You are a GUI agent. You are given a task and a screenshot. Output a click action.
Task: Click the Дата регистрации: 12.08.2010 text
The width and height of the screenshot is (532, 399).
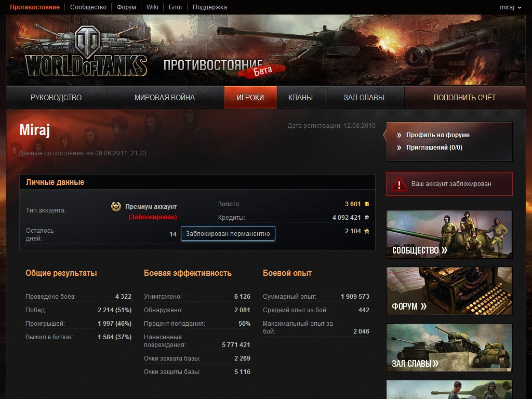pyautogui.click(x=331, y=126)
